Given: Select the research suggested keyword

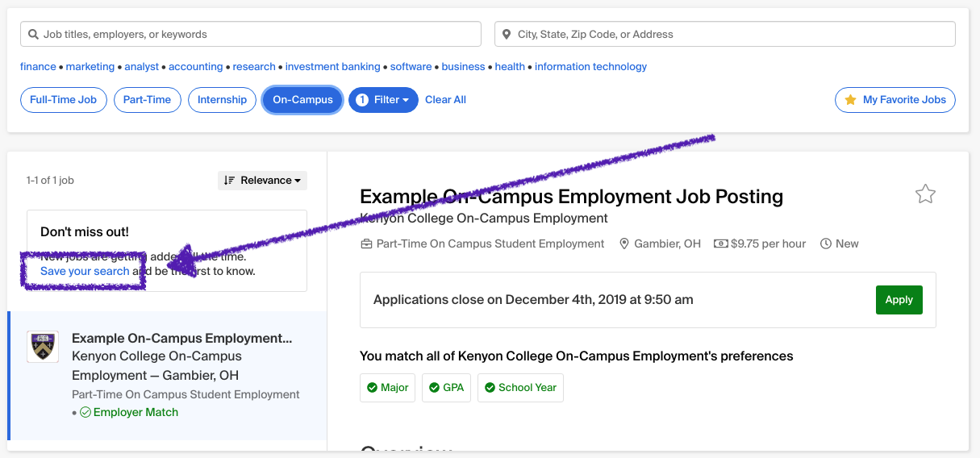Looking at the screenshot, I should [x=254, y=67].
